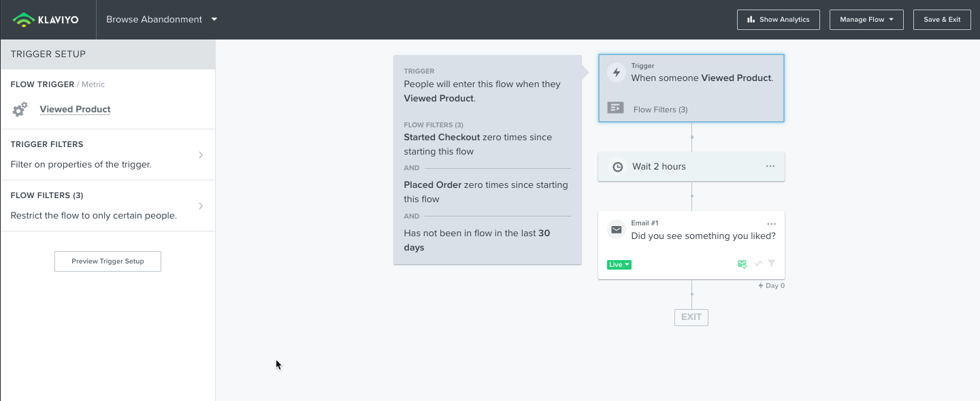Viewport: 980px width, 401px height.
Task: Click the lightning bolt Trigger icon
Action: 617,73
